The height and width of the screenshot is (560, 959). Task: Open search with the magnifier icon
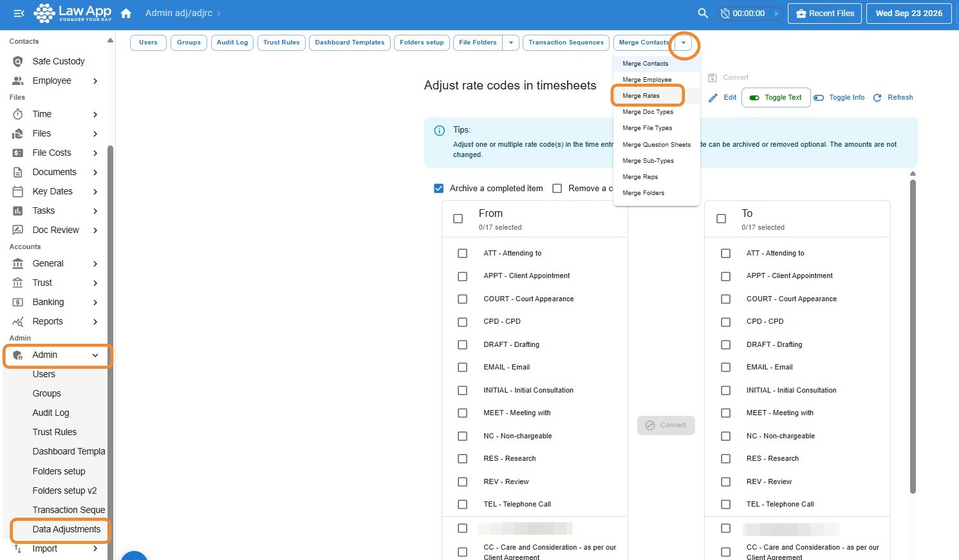pos(703,13)
